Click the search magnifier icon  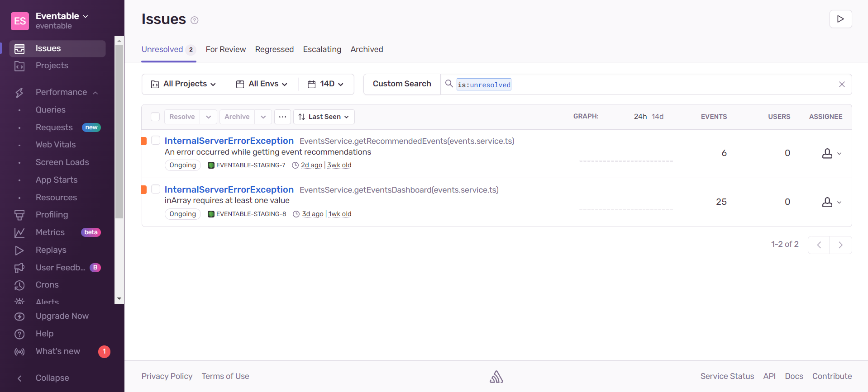pyautogui.click(x=449, y=84)
